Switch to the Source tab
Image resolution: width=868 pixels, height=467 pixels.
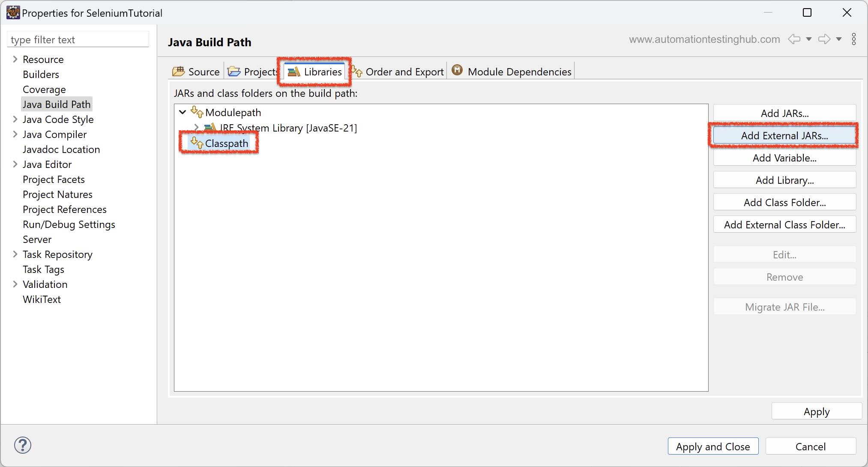(x=196, y=72)
